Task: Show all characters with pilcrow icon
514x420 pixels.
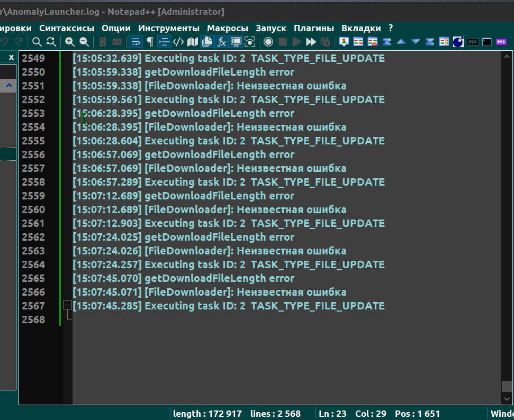Action: tap(150, 42)
